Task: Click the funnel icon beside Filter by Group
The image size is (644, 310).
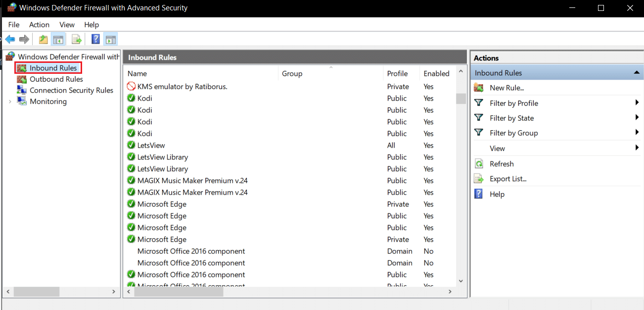Action: pos(478,133)
